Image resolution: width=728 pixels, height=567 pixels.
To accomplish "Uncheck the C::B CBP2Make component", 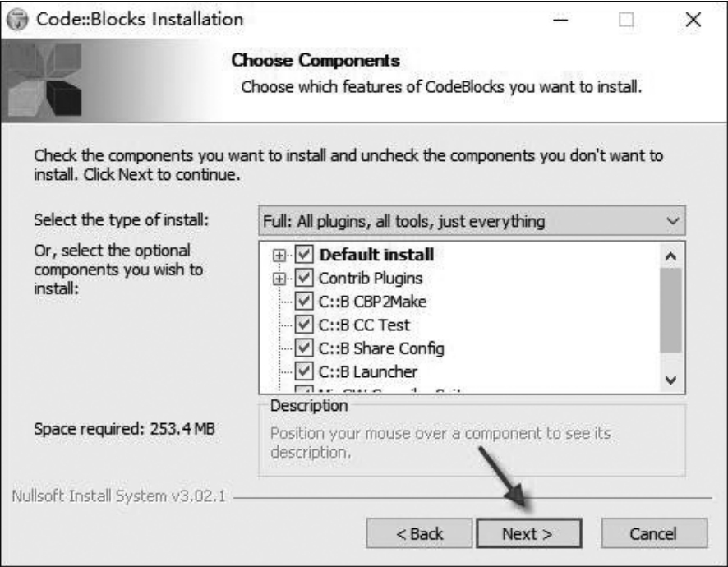I will click(305, 302).
